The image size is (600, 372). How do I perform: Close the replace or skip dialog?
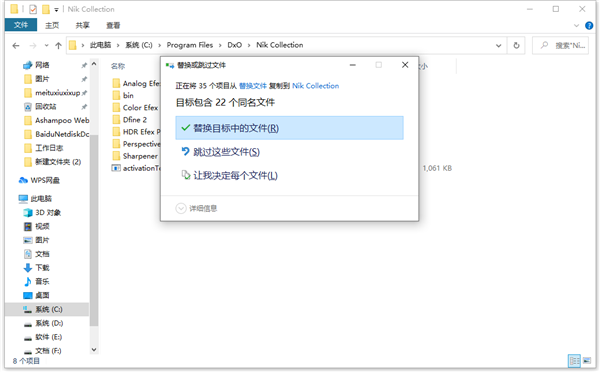click(405, 65)
